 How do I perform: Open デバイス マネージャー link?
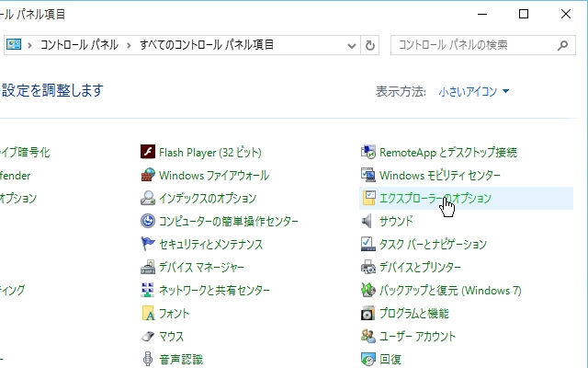pos(201,268)
